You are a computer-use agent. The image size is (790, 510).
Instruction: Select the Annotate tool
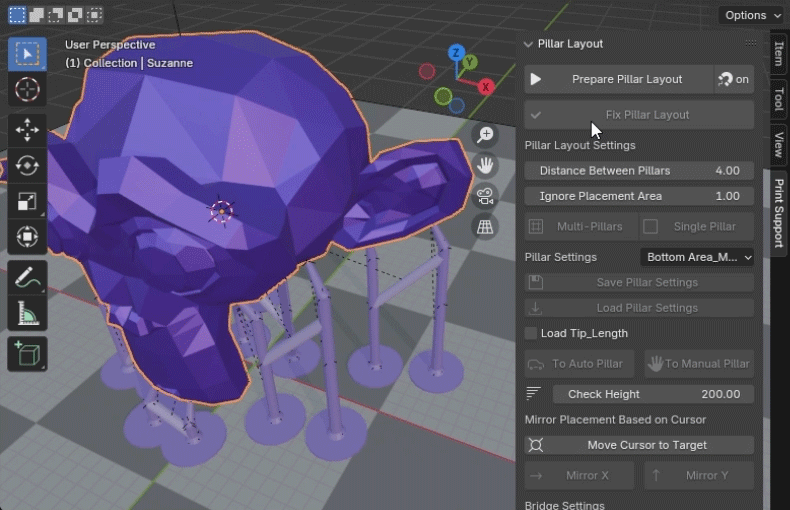(x=27, y=277)
